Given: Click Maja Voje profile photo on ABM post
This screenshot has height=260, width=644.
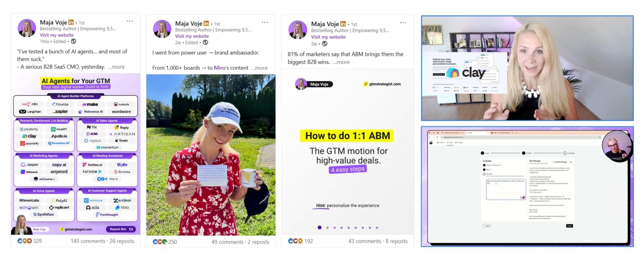Looking at the screenshot, I should coord(297,30).
